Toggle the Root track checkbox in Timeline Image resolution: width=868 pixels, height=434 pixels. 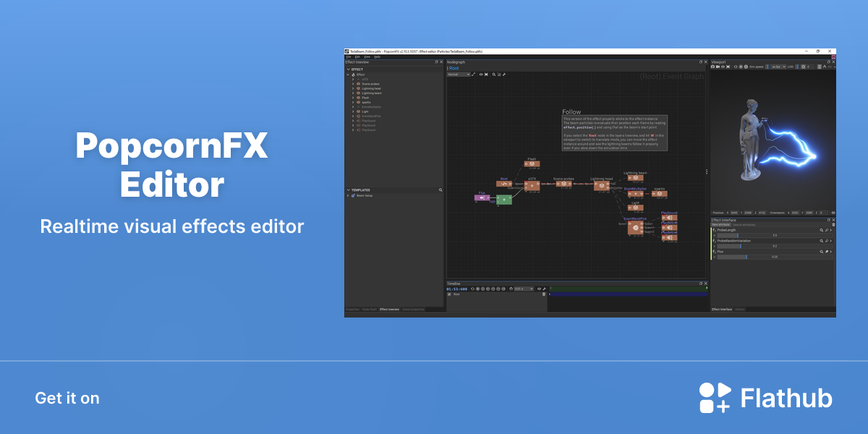[x=449, y=294]
